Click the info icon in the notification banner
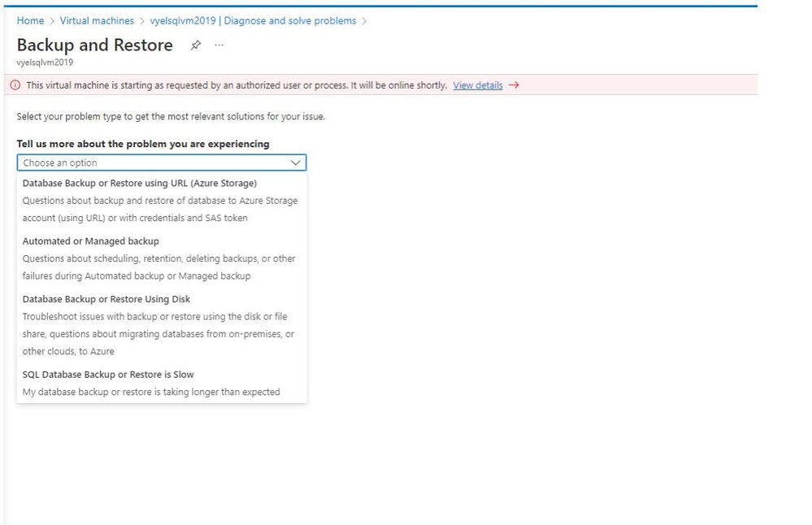Viewport: 812px width, 525px height. click(x=15, y=85)
